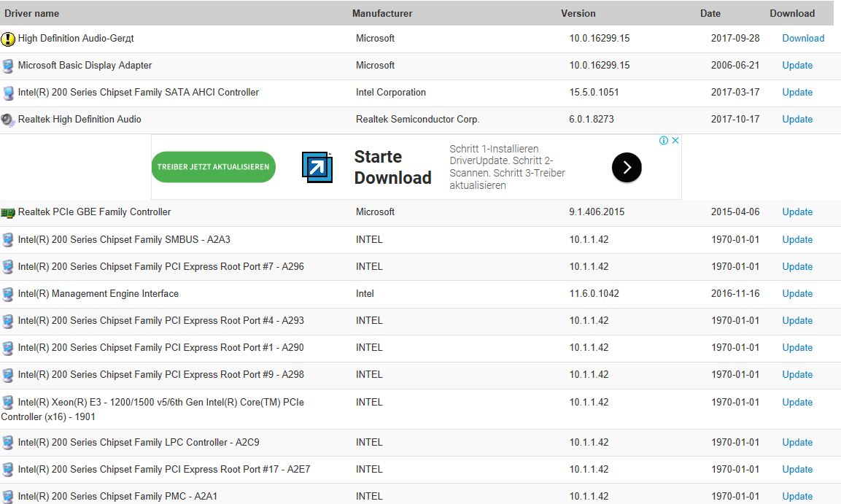Click the device icon for Xeon E3 PCIe Controller

coord(8,403)
